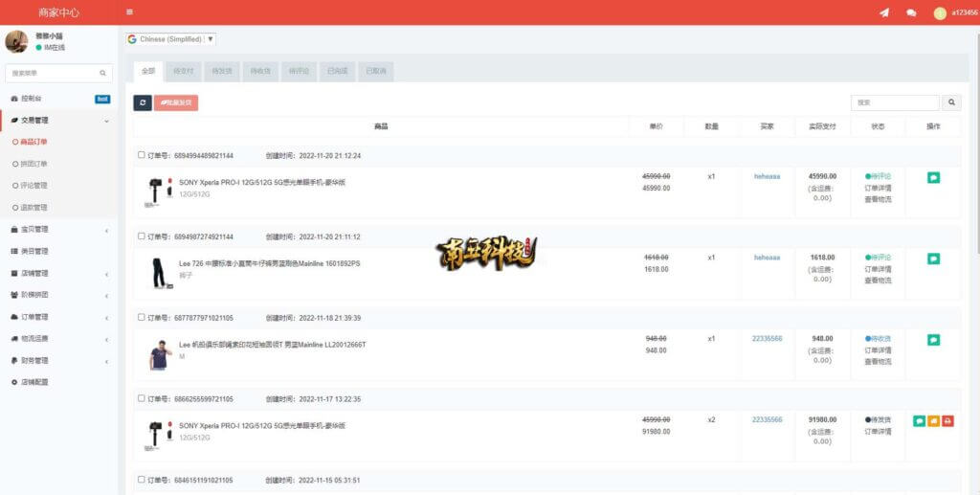The height and width of the screenshot is (495, 980).
Task: Select checkbox for order 6846151191021105
Action: (x=142, y=480)
